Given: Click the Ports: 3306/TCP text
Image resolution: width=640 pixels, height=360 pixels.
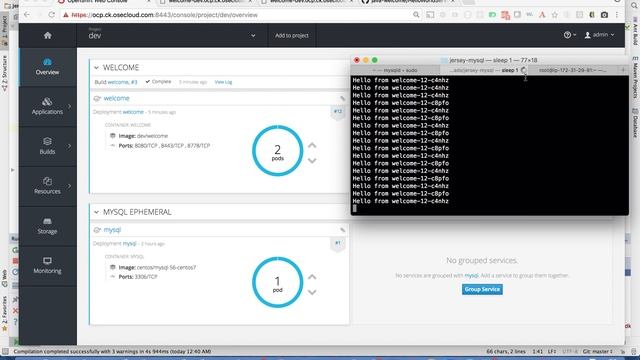Looking at the screenshot, I should click(x=138, y=277).
